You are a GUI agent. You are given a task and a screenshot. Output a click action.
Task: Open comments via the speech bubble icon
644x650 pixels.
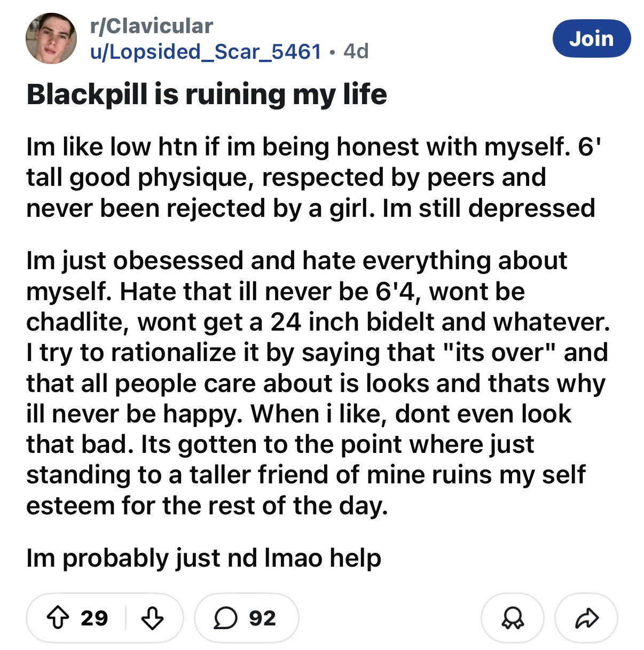point(225,618)
